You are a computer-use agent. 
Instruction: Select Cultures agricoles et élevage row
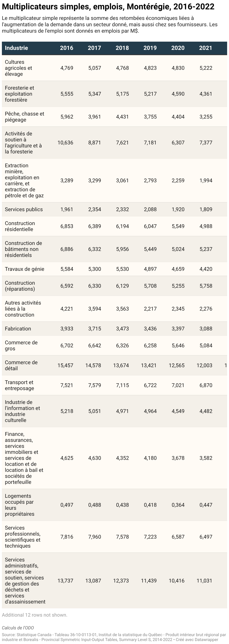[x=114, y=68]
